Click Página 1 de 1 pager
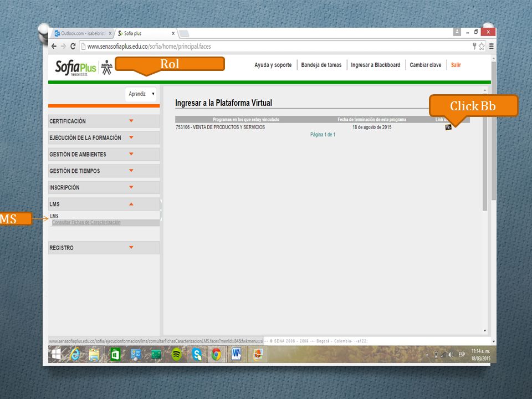This screenshot has height=399, width=532. tap(323, 135)
